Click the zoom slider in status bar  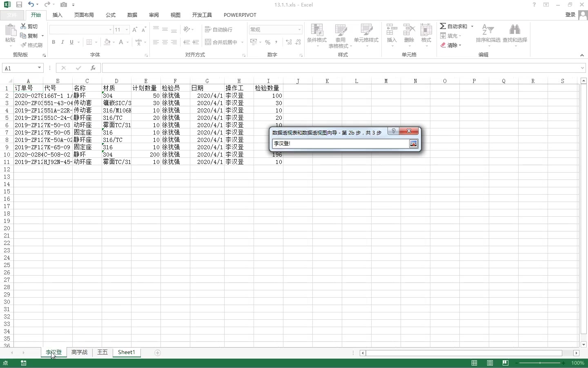click(540, 363)
